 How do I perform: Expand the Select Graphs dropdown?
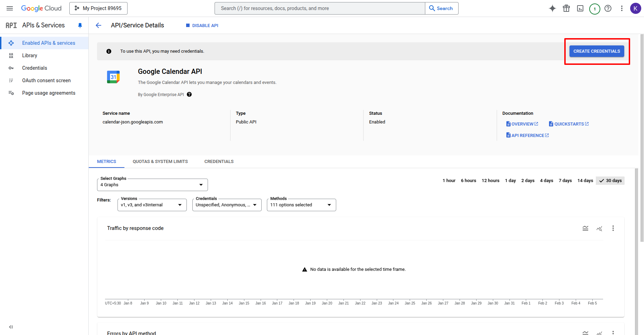click(x=153, y=185)
